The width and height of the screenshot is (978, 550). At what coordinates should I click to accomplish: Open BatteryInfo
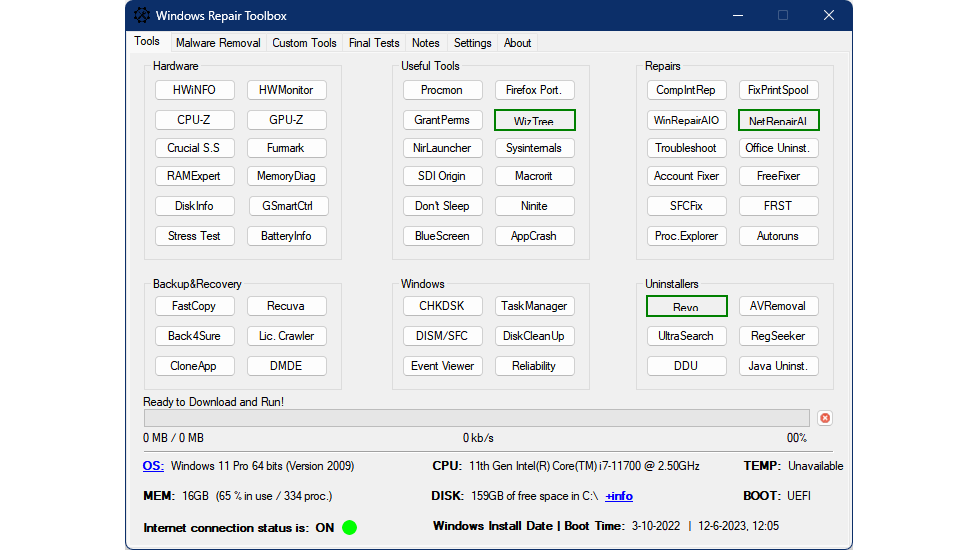point(286,236)
